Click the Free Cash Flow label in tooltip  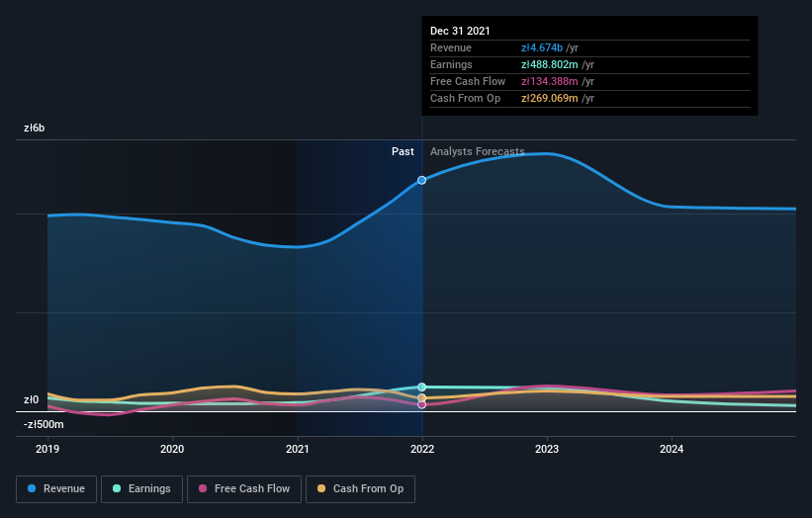coord(468,81)
